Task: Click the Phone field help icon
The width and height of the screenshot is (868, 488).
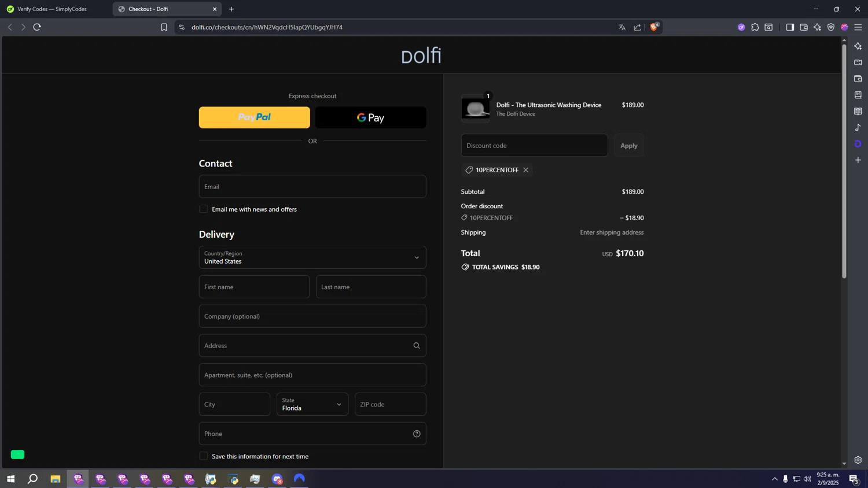Action: click(x=417, y=434)
